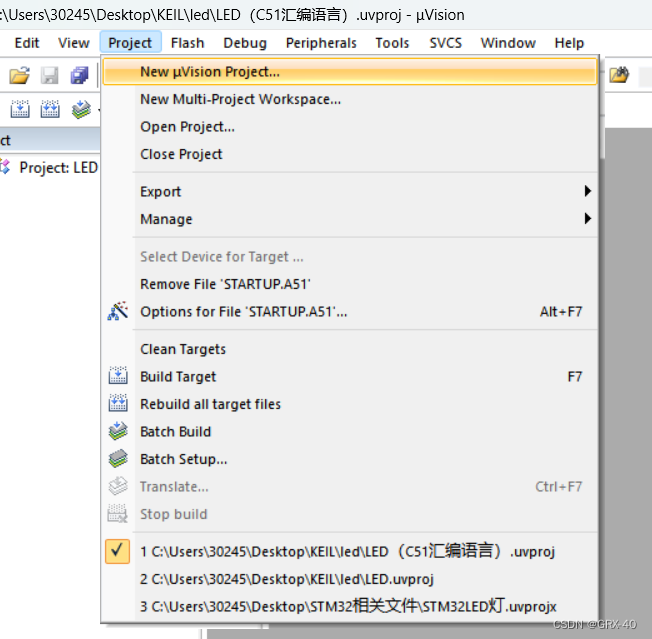Click the Batch Build toolbar icon in second row

coord(81,109)
